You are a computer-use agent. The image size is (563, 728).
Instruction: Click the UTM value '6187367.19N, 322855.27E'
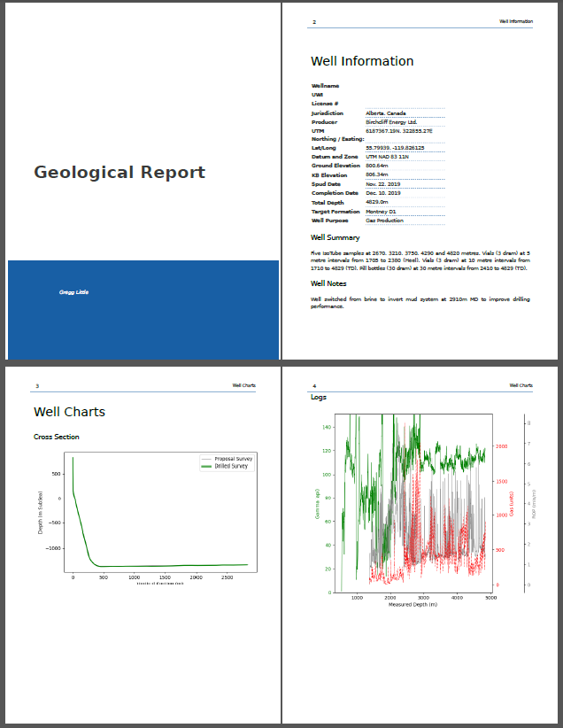click(x=399, y=131)
